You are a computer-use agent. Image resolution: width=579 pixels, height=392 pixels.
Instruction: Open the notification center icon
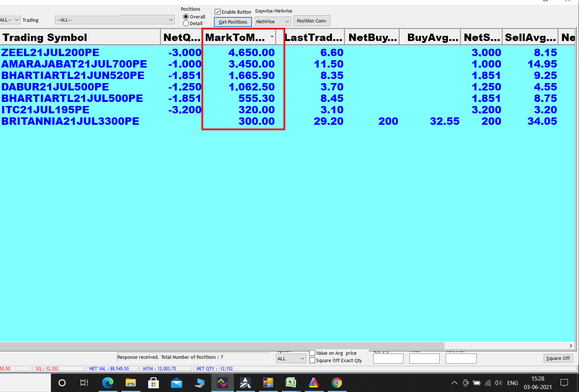pos(564,383)
